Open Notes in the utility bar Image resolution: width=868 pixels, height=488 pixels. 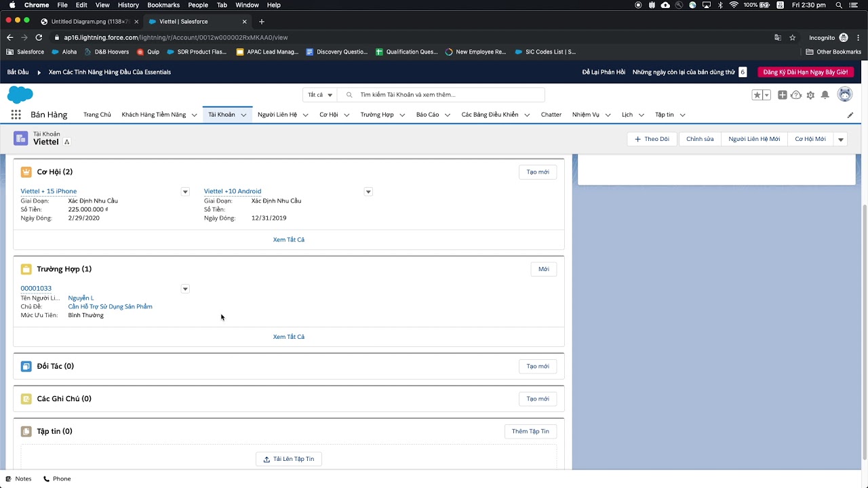(19, 479)
